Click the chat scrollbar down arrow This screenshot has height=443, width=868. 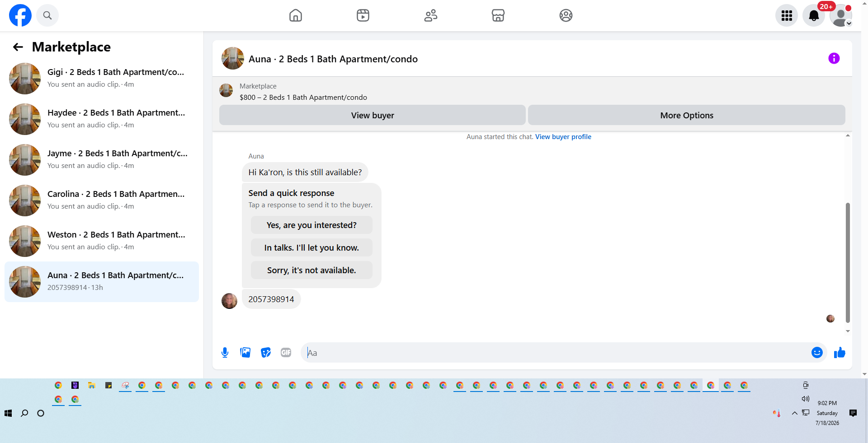pos(848,331)
